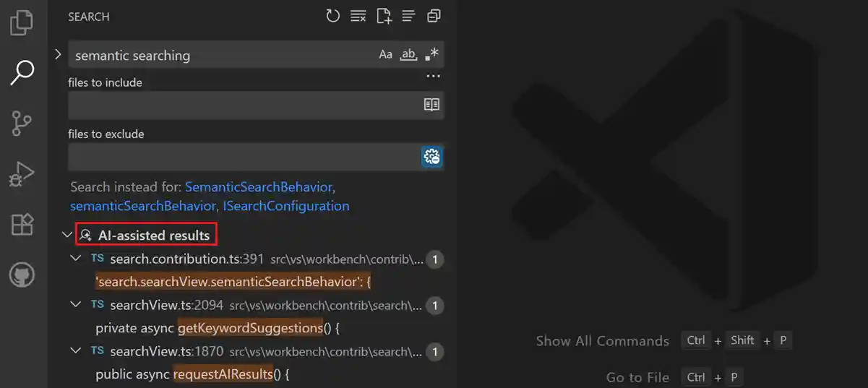Screen dimensions: 868x388
Task: Click the AI-assisted results sparkle icon
Action: pos(85,235)
